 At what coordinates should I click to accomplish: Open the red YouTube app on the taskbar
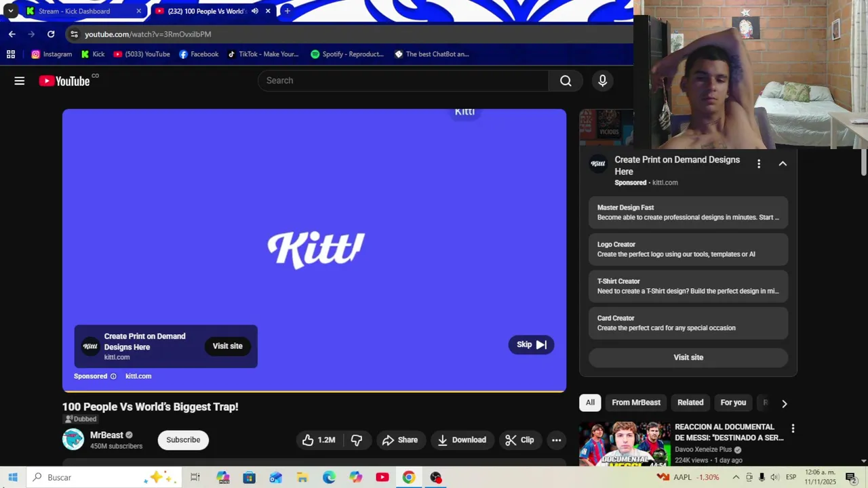pos(382,477)
